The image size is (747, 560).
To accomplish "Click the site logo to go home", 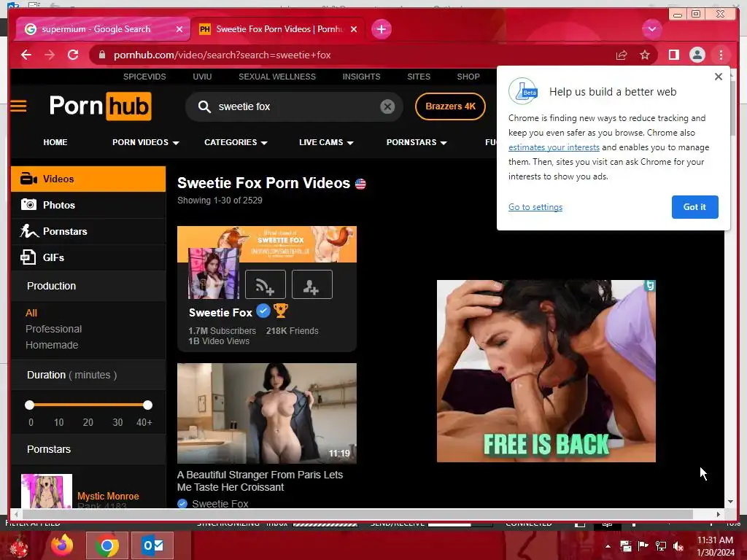I will pyautogui.click(x=100, y=106).
